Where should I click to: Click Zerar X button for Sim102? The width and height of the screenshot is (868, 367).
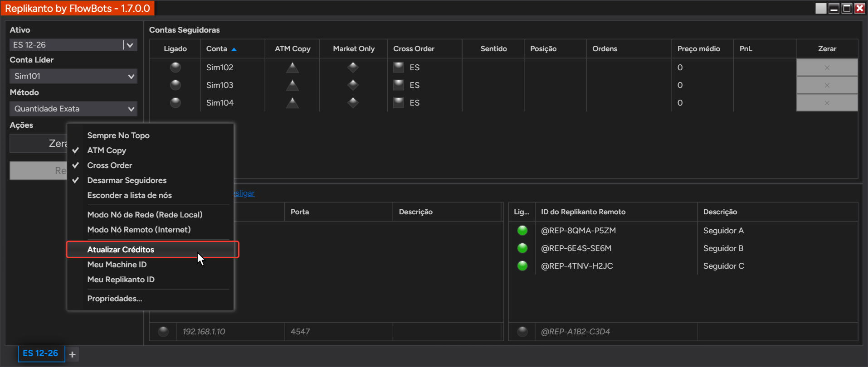click(x=827, y=68)
